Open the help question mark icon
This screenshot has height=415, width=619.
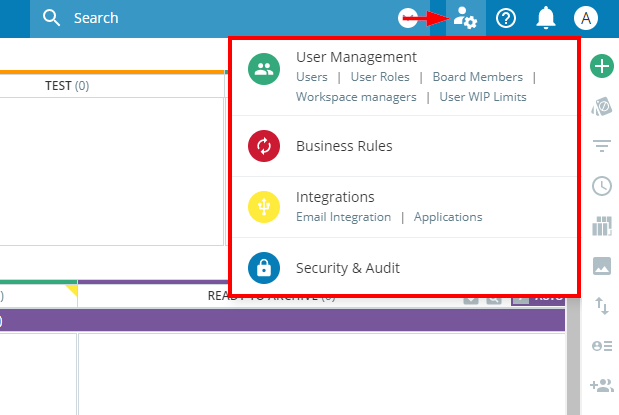click(506, 18)
